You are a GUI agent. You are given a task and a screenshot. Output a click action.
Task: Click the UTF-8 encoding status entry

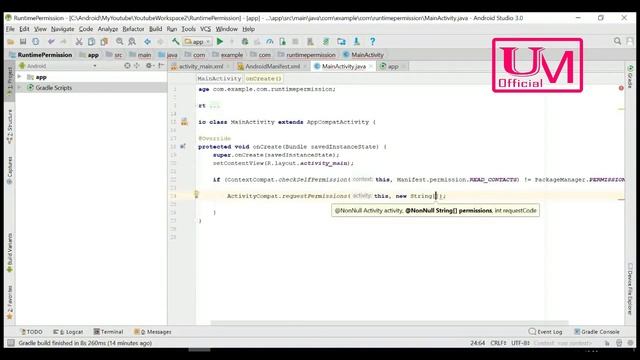coord(520,343)
